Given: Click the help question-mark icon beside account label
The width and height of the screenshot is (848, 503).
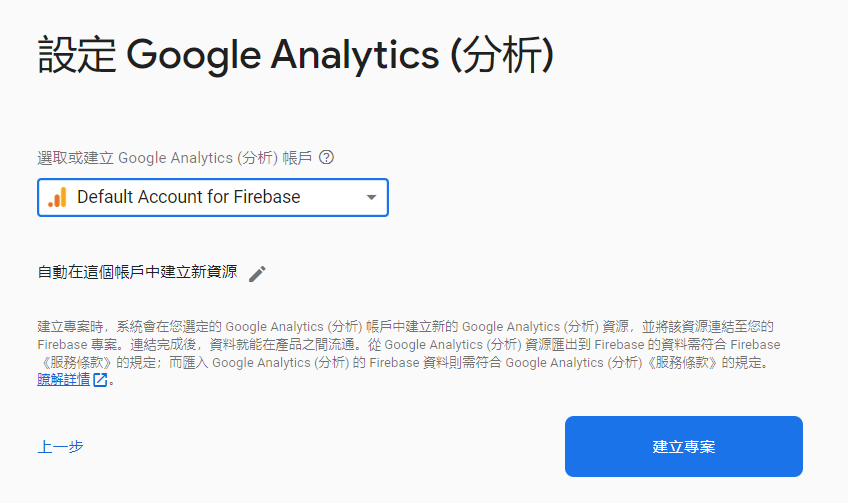Looking at the screenshot, I should (x=326, y=158).
